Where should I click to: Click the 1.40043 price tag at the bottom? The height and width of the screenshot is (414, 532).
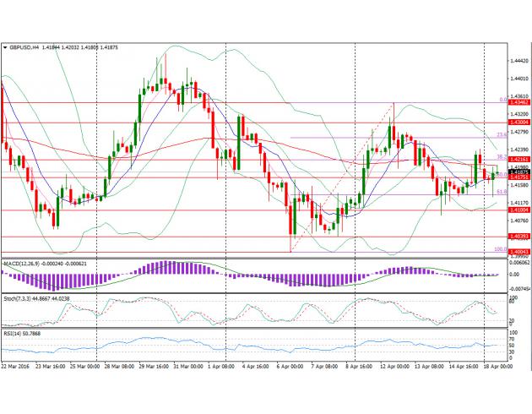(x=517, y=251)
